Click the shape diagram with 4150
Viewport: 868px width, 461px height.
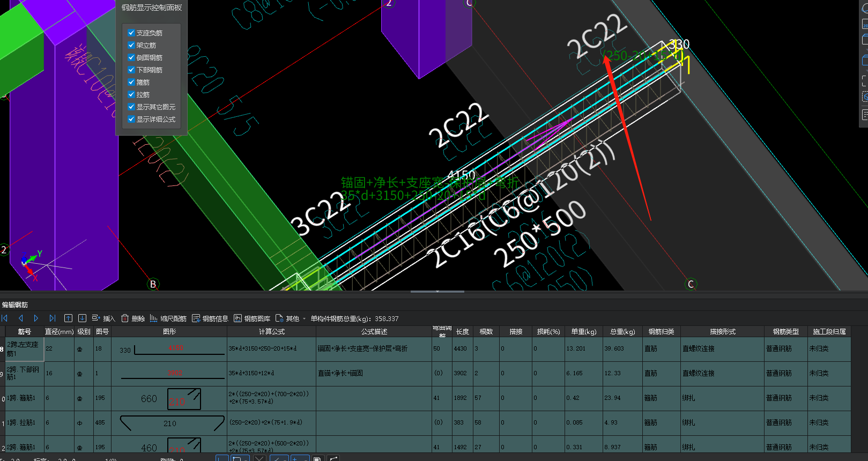169,349
